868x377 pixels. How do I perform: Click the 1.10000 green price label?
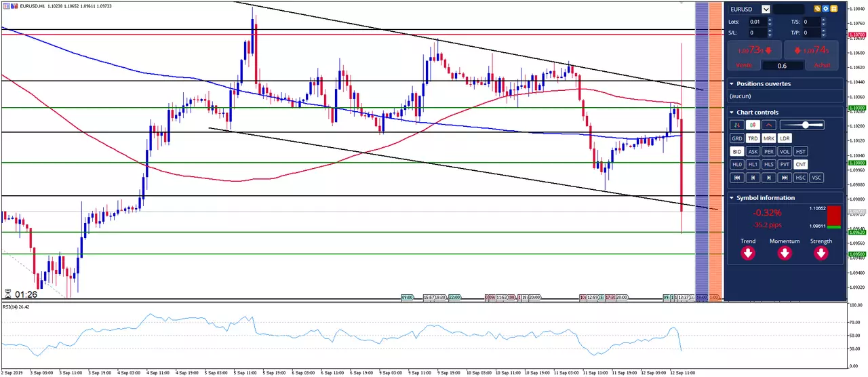click(857, 163)
